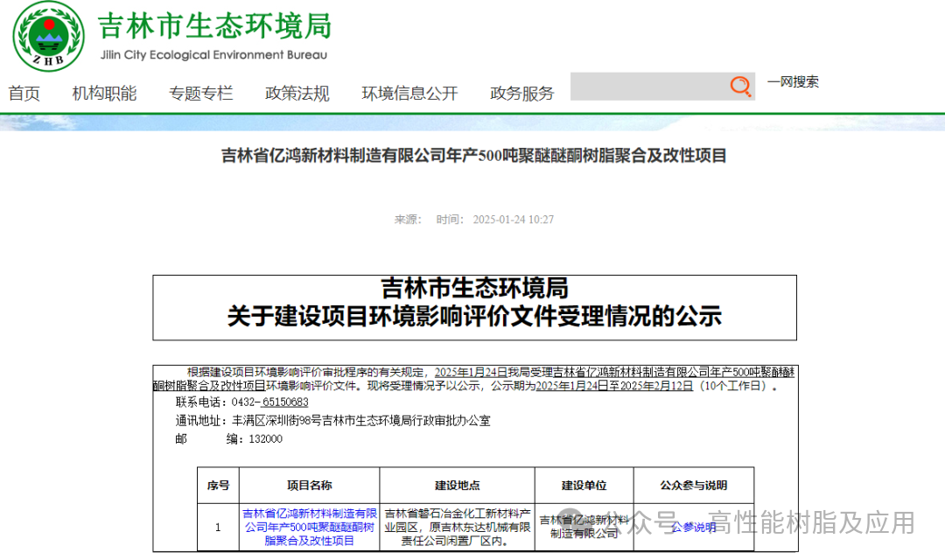Click the publish time 2025-01-24 10:27
The width and height of the screenshot is (945, 560).
(x=513, y=220)
